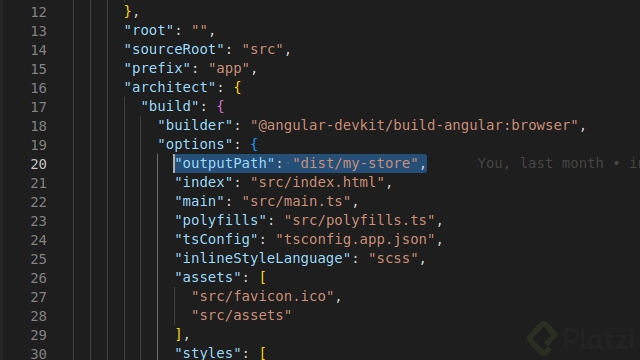Click the "root" key text
This screenshot has width=640, height=360.
(149, 30)
